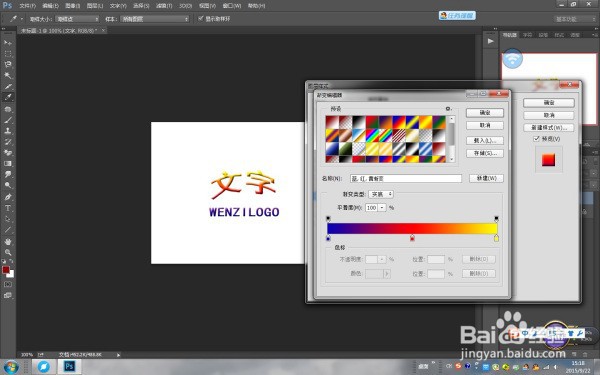Swap foreground and background colors
This screenshot has width=600, height=375.
(11, 261)
